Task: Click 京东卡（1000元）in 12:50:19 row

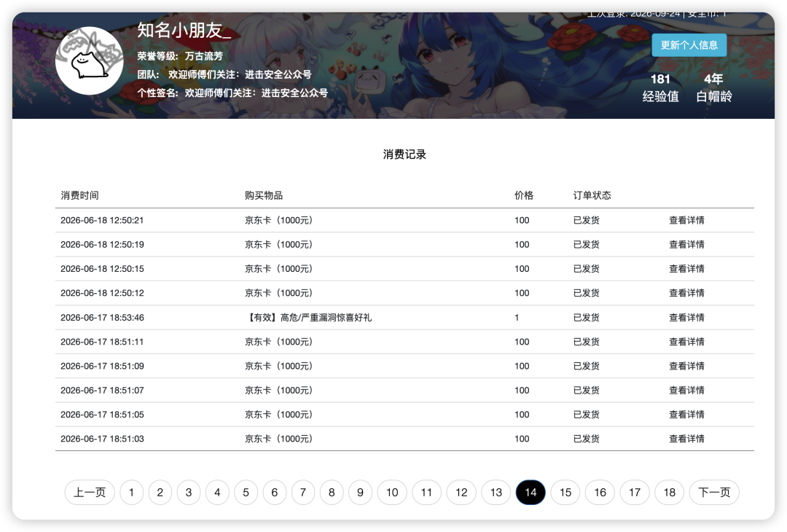Action: (278, 244)
